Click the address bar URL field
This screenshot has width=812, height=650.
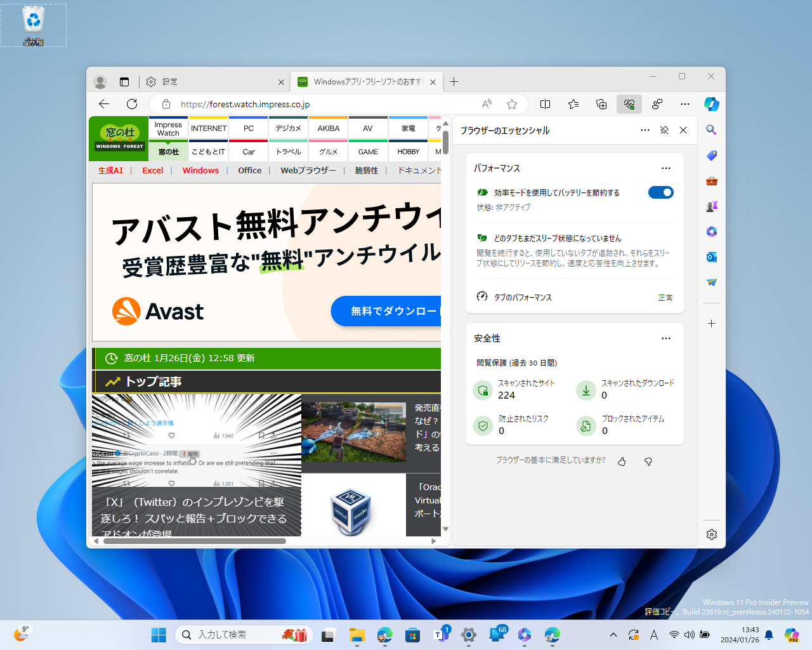click(x=266, y=104)
